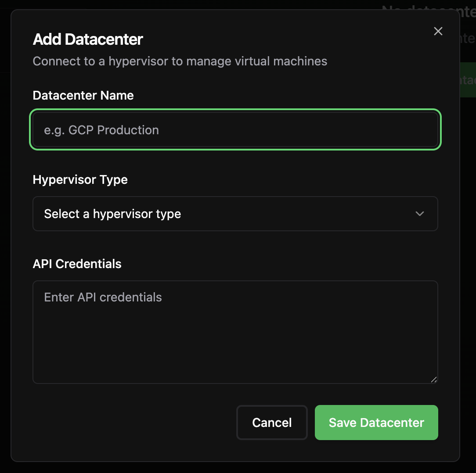Click the API Credentials textarea resize handle
Image resolution: width=476 pixels, height=473 pixels.
(x=434, y=380)
